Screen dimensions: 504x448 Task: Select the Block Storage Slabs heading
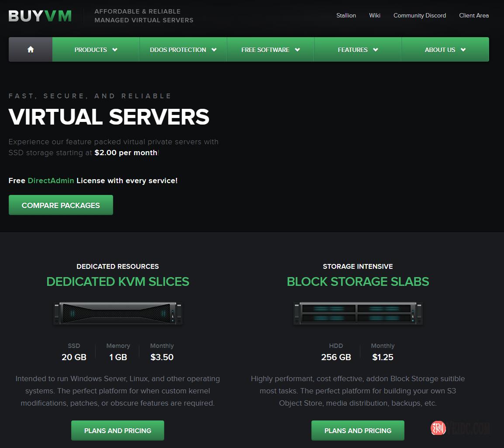[x=358, y=281]
